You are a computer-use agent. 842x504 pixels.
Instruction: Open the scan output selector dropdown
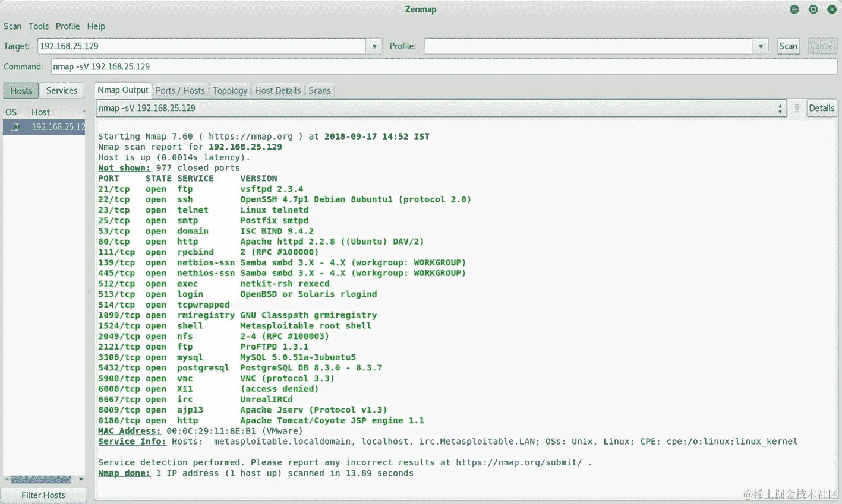point(442,108)
